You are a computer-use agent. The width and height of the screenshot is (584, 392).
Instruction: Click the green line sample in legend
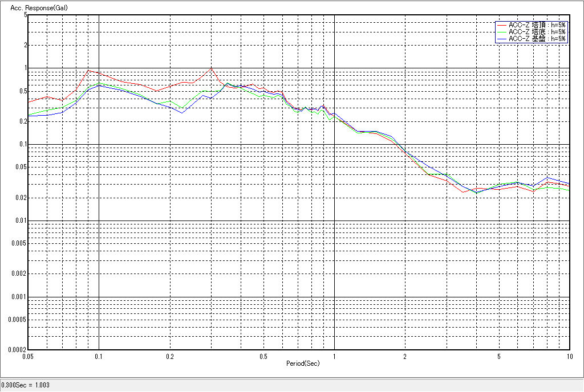pos(501,32)
